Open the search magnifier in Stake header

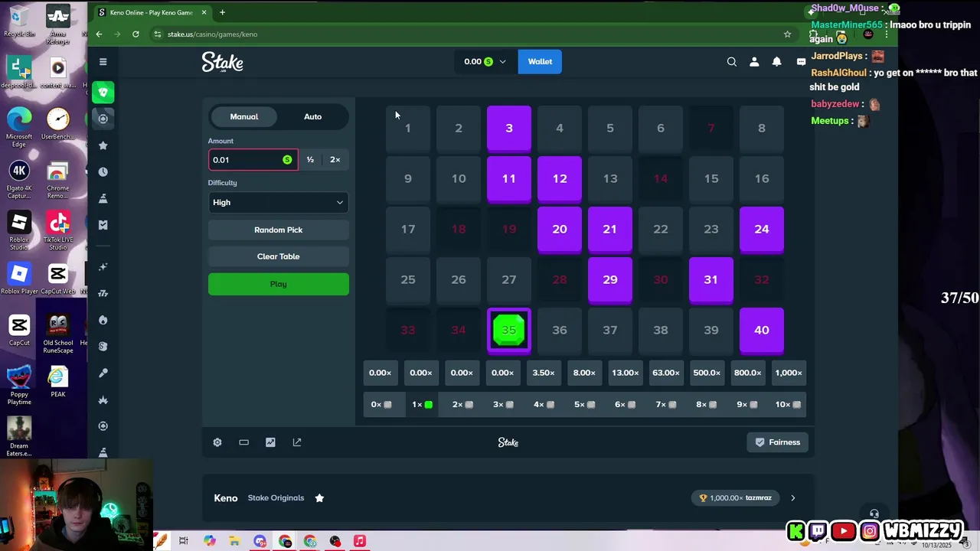point(732,62)
